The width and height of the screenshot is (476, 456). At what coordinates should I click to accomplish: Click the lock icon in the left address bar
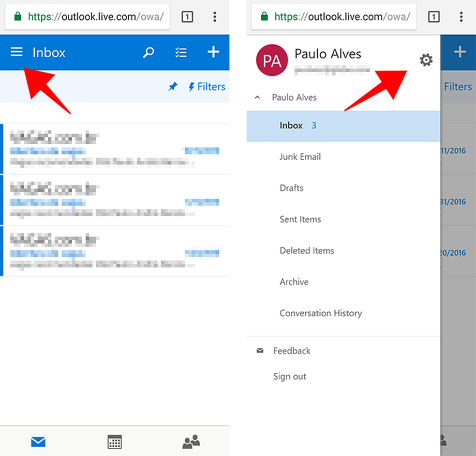[x=18, y=16]
